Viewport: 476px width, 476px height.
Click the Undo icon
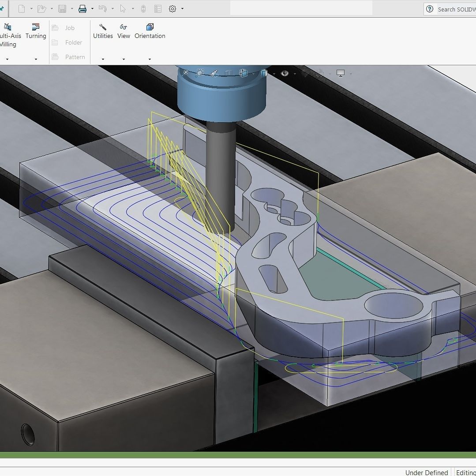[x=102, y=8]
